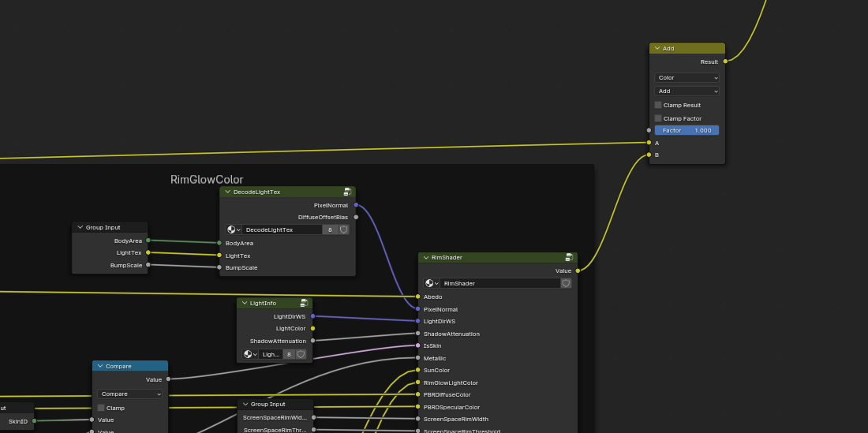868x433 pixels.
Task: Open node tree browser in LightInfo node
Action: pos(250,354)
